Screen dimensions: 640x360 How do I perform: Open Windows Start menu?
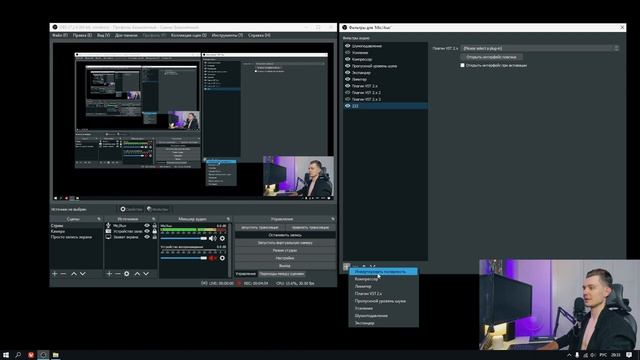[x=6, y=355]
